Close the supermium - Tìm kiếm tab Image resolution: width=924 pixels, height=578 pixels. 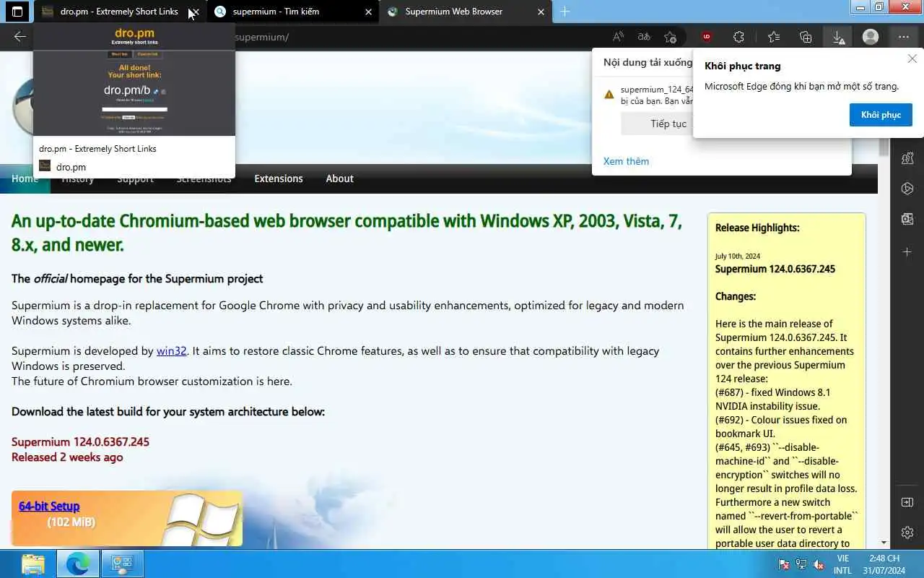click(369, 12)
